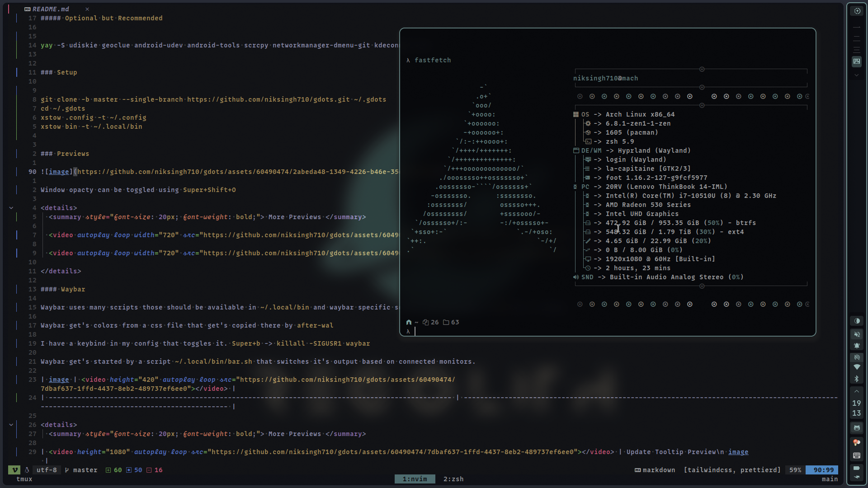Toggle the disabled hotspot icon
Image resolution: width=868 pixels, height=488 pixels.
tap(857, 357)
